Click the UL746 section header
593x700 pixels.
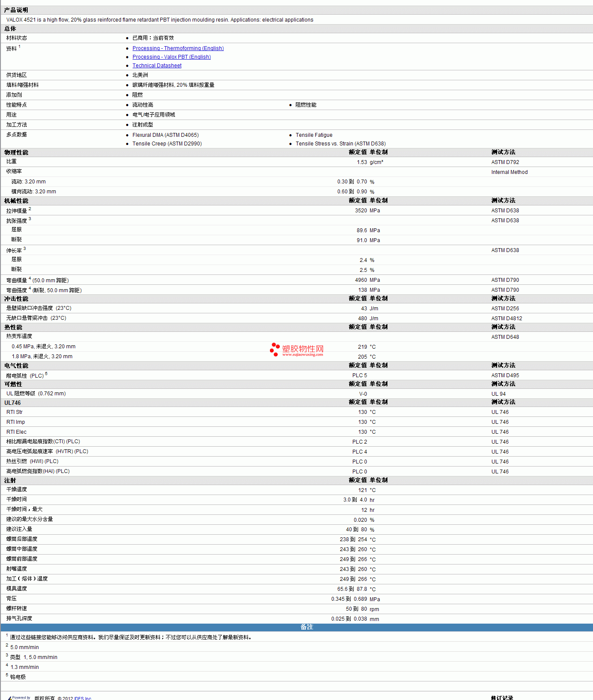pyautogui.click(x=13, y=403)
